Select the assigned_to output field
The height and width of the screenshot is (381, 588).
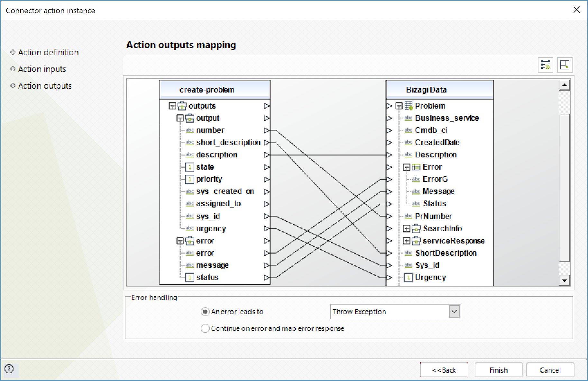coord(218,204)
